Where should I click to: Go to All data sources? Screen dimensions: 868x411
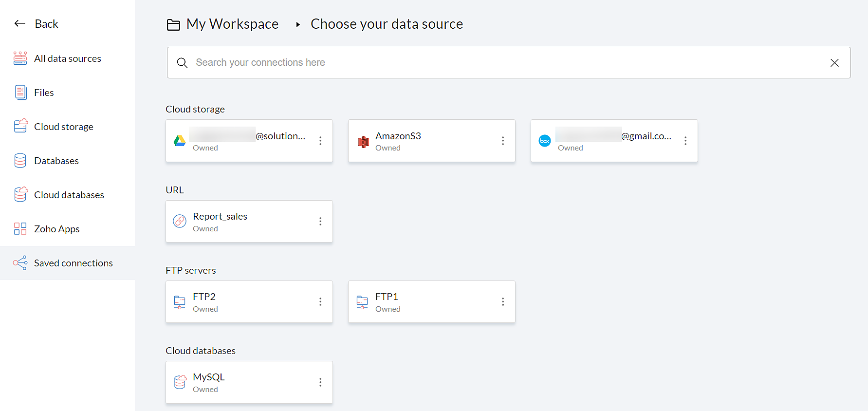(x=67, y=58)
